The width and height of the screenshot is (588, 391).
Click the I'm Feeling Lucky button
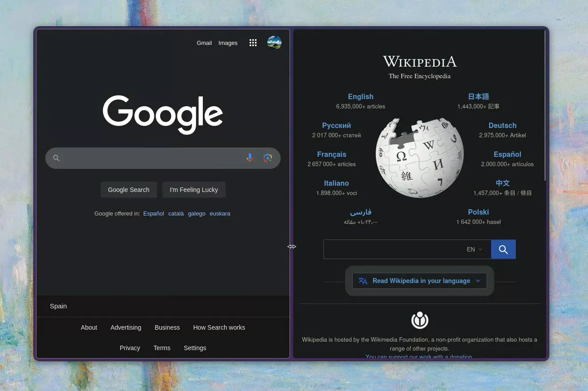coord(194,190)
